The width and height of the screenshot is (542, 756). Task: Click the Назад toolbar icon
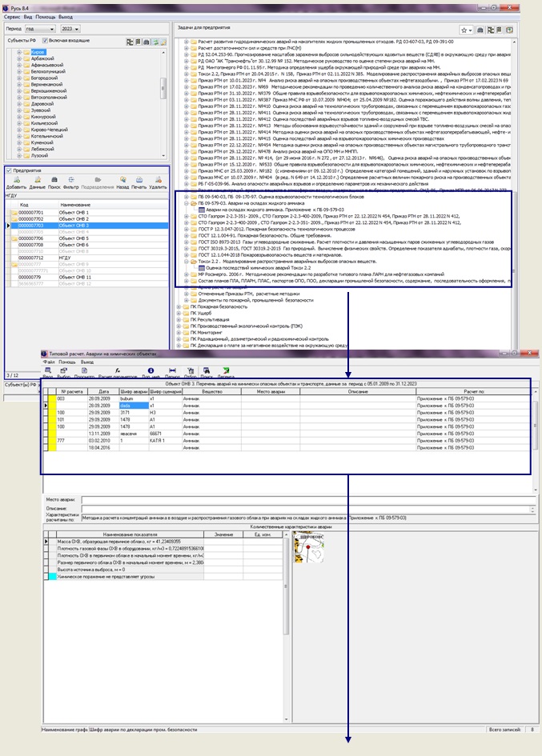coord(122,180)
